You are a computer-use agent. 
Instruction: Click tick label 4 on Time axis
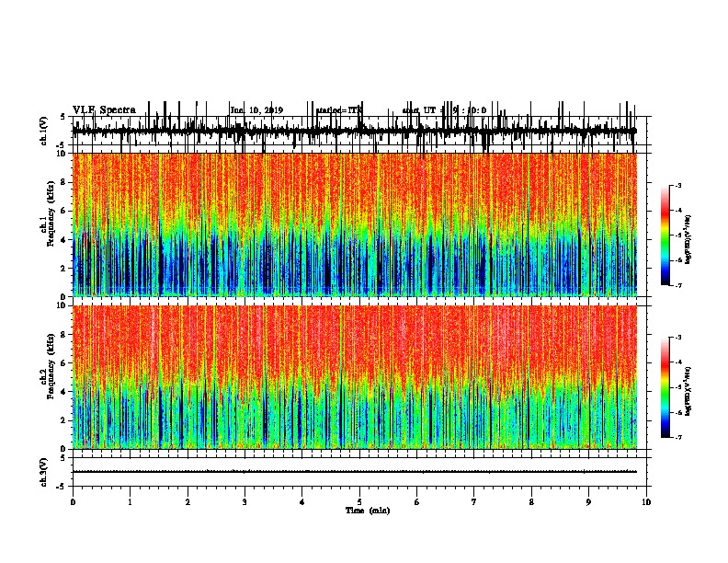[x=302, y=502]
